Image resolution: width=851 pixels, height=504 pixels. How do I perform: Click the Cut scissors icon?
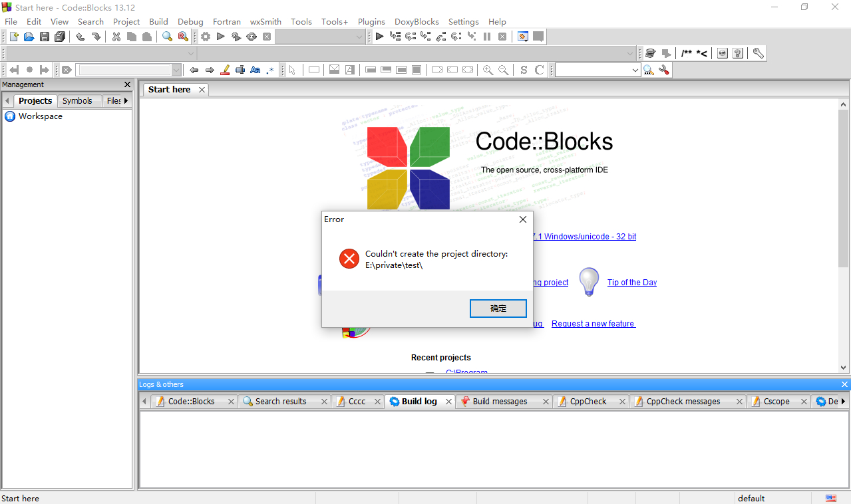pyautogui.click(x=116, y=37)
